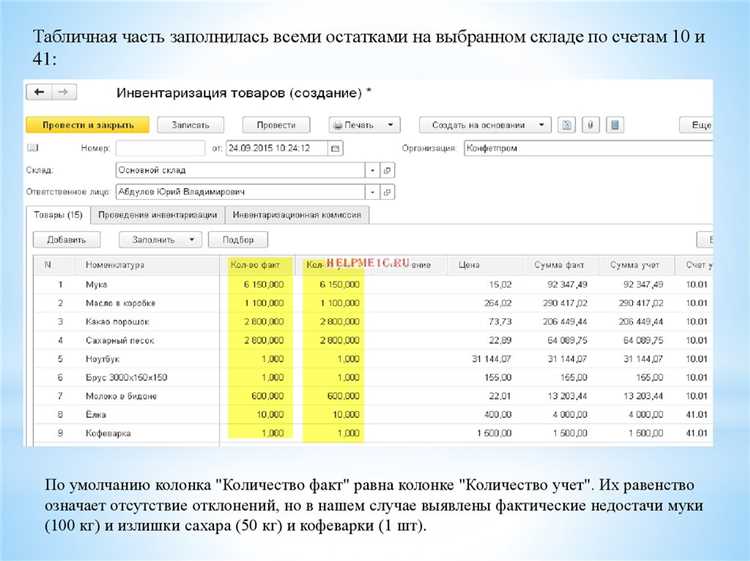The height and width of the screenshot is (561, 750).
Task: Click Сумма факт 290 417,02 for Масло
Action: coord(565,303)
